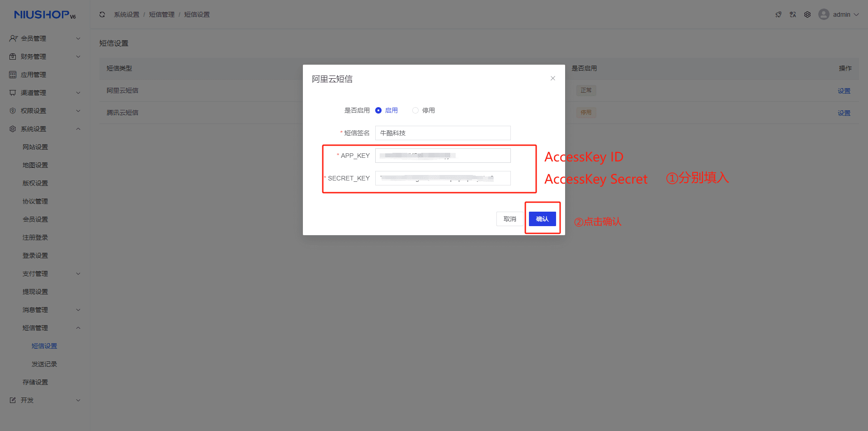The height and width of the screenshot is (431, 868).
Task: Expand the 支付管理 submenu chevron
Action: (x=78, y=274)
